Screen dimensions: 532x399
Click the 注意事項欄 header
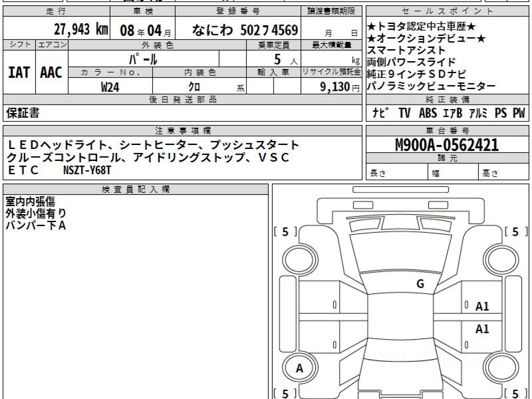[x=183, y=131]
